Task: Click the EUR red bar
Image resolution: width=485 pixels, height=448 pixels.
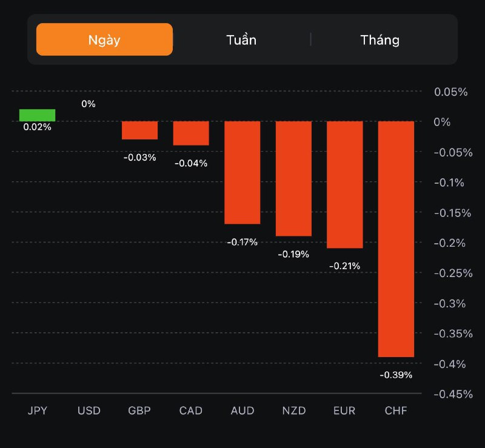Action: click(344, 185)
